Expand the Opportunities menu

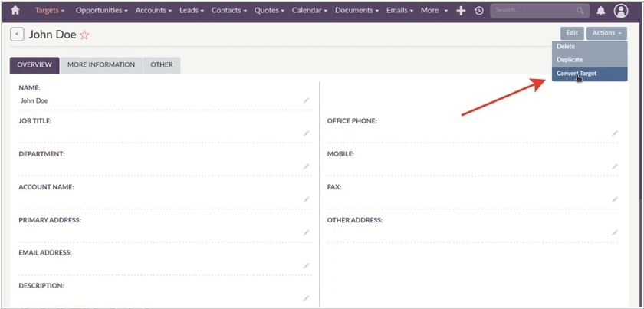pyautogui.click(x=101, y=11)
